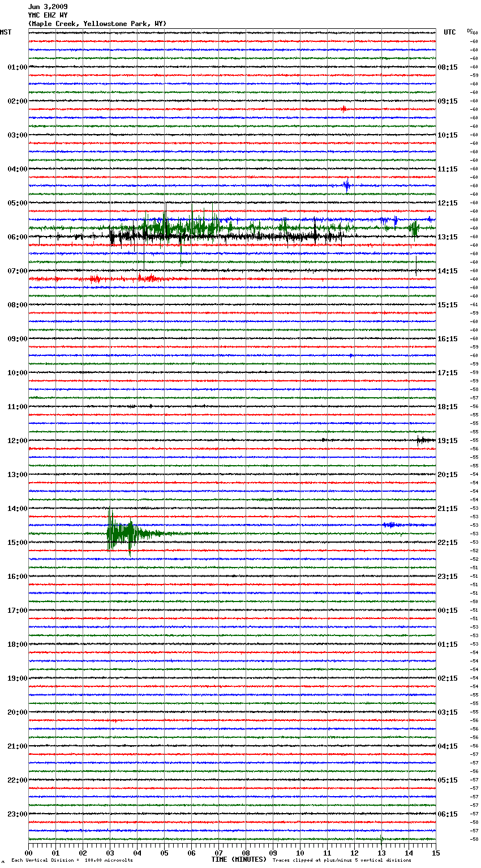This screenshot has width=481, height=868.
Task: Click 'Traces clipped at plus/minus 5 vertical divisions' note
Action: tap(342, 860)
